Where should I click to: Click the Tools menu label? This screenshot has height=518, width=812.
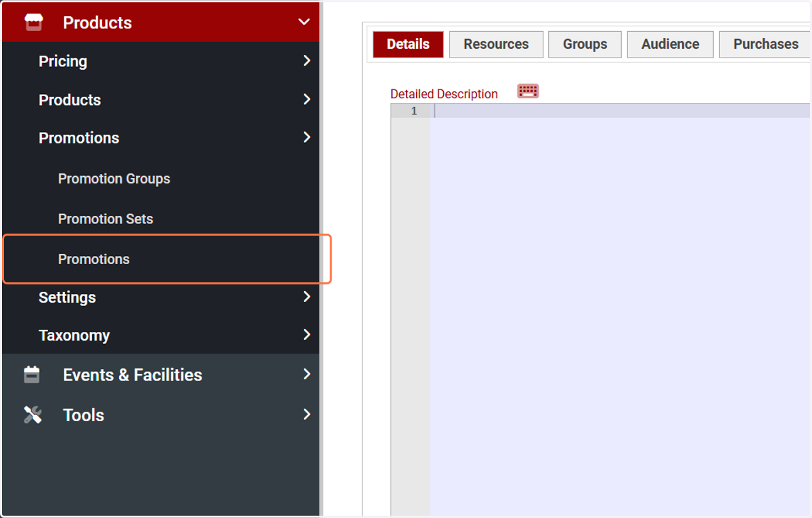(x=83, y=415)
